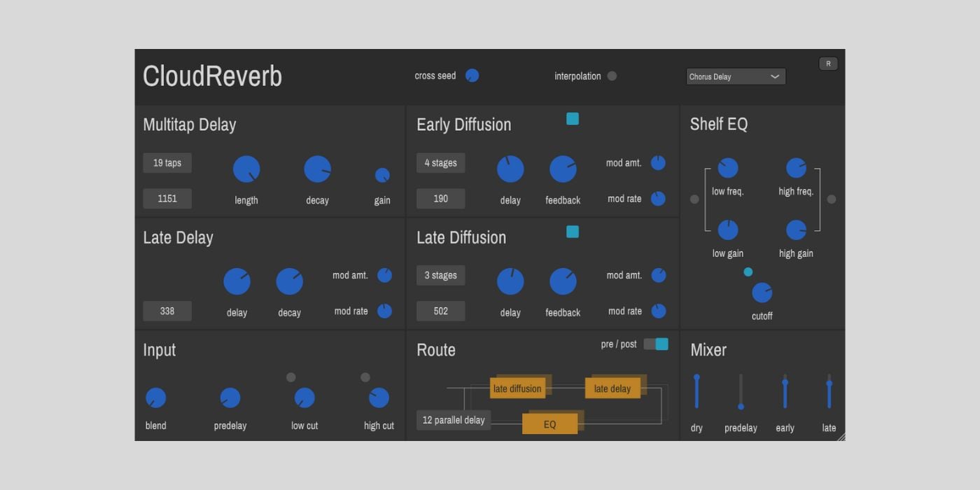This screenshot has height=490, width=980.
Task: Click the Shelf EQ low freq. knob
Action: tap(728, 168)
